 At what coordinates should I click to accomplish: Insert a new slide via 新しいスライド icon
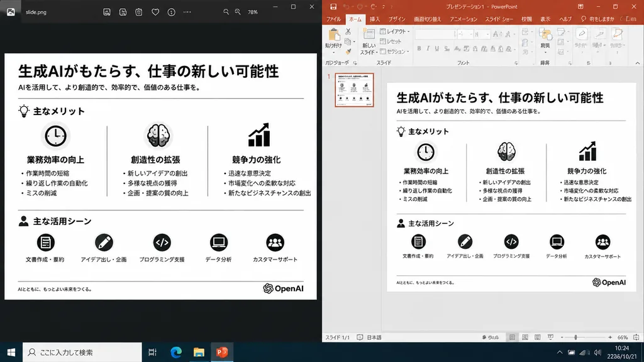(x=369, y=35)
